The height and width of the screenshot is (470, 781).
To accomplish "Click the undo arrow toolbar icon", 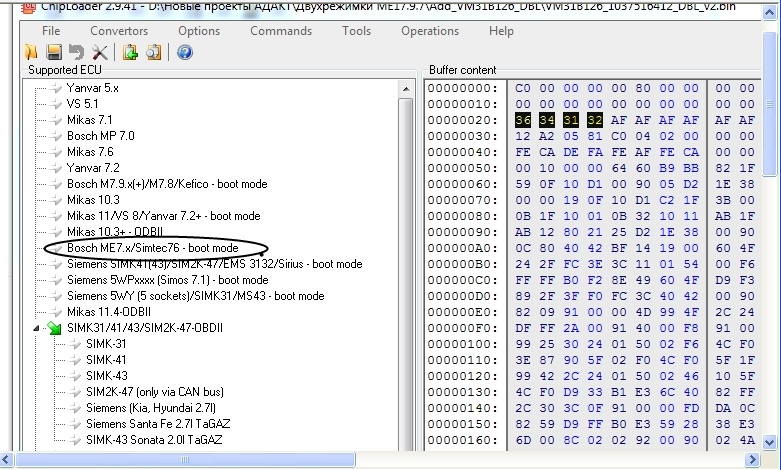I will point(76,52).
